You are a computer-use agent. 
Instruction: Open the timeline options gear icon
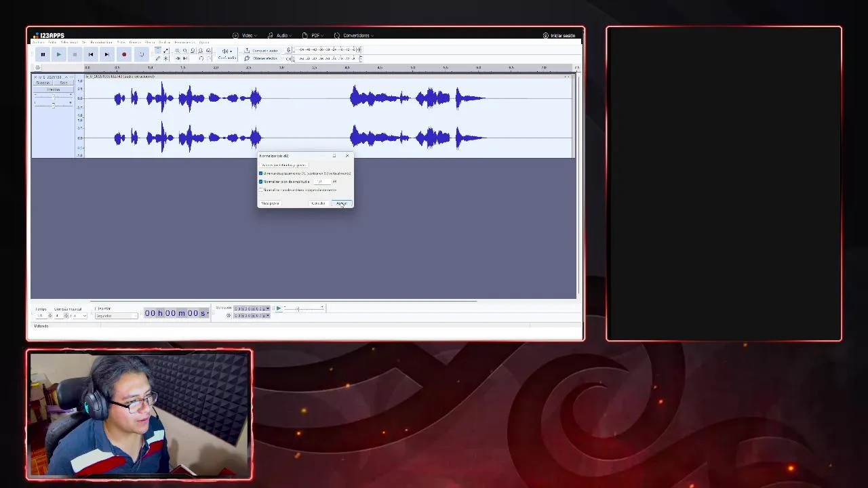pos(38,67)
